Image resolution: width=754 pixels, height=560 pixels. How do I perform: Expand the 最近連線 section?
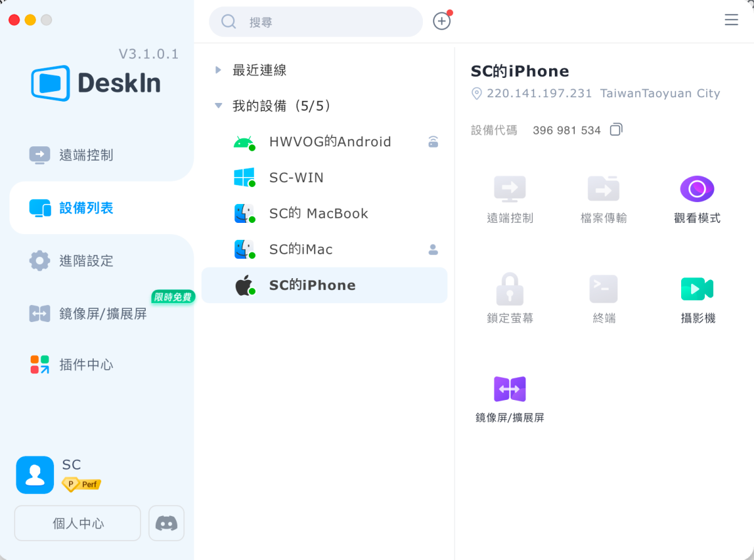pos(218,70)
